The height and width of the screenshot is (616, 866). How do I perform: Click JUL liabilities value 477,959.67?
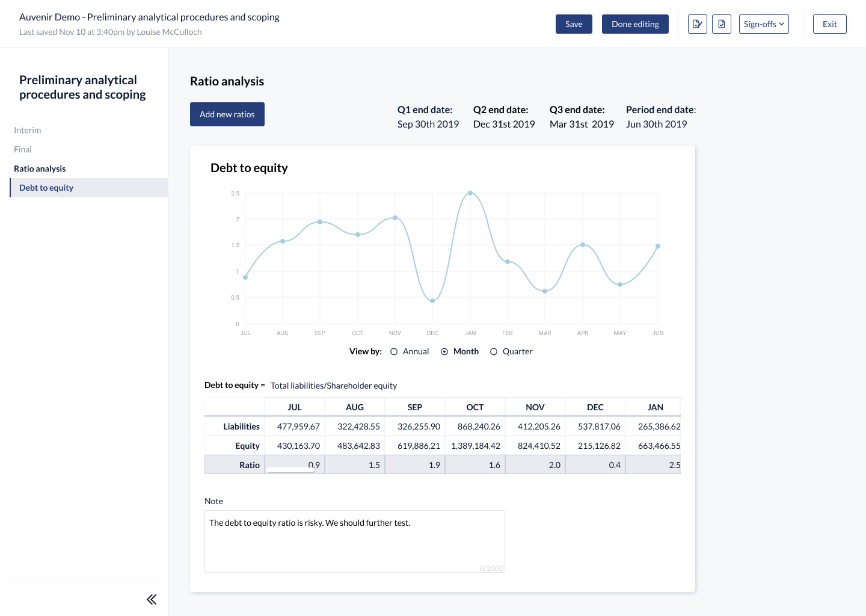(x=298, y=427)
